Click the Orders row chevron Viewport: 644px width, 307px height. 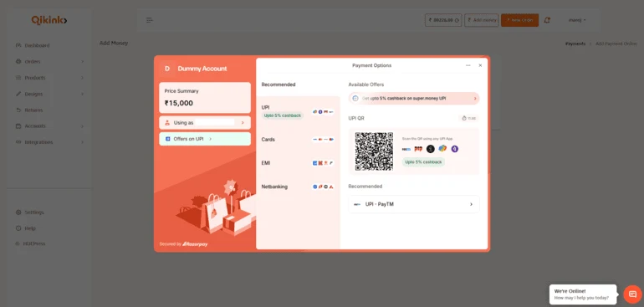82,62
